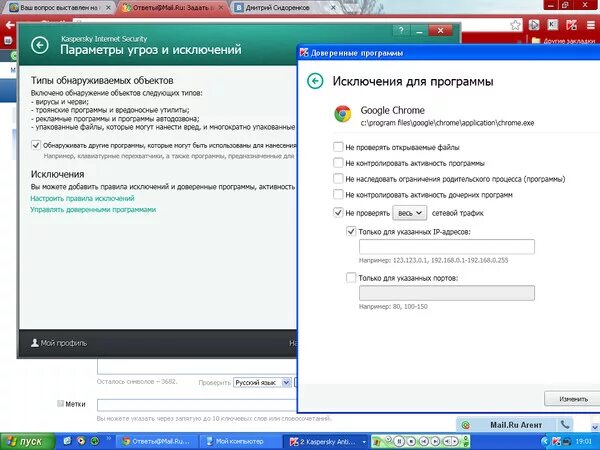Image resolution: width=600 pixels, height=450 pixels.
Task: Toggle the Метки checkbox on the webpage
Action: click(x=60, y=403)
